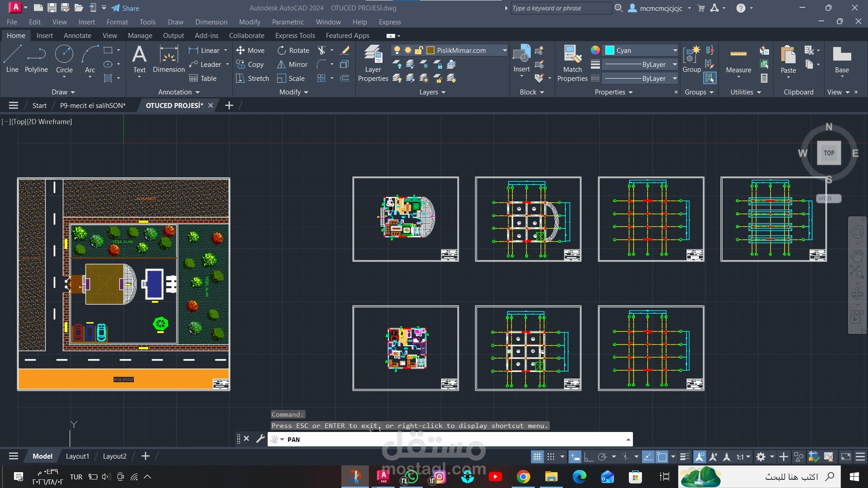Select the Line drawing tool
The height and width of the screenshot is (488, 868).
(12, 59)
